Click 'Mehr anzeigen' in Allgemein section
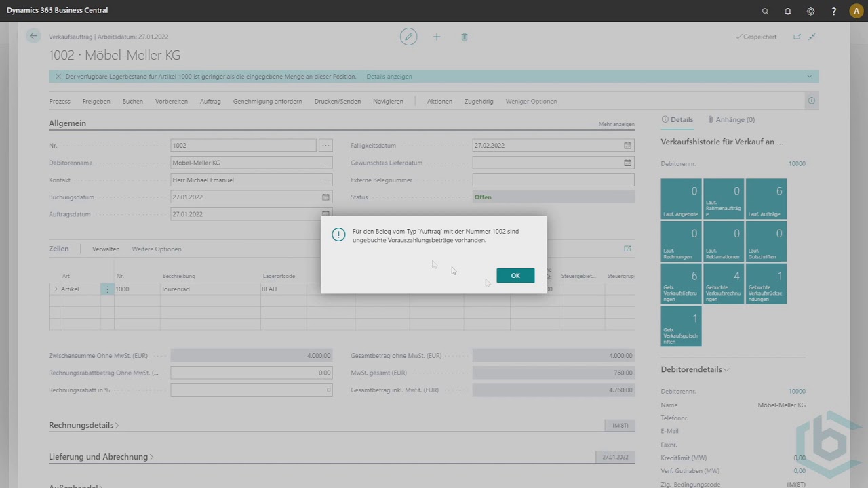The height and width of the screenshot is (488, 868). 616,124
